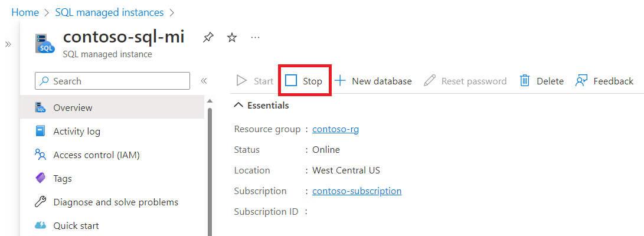
Task: Open contoso-subscription link
Action: tap(357, 191)
